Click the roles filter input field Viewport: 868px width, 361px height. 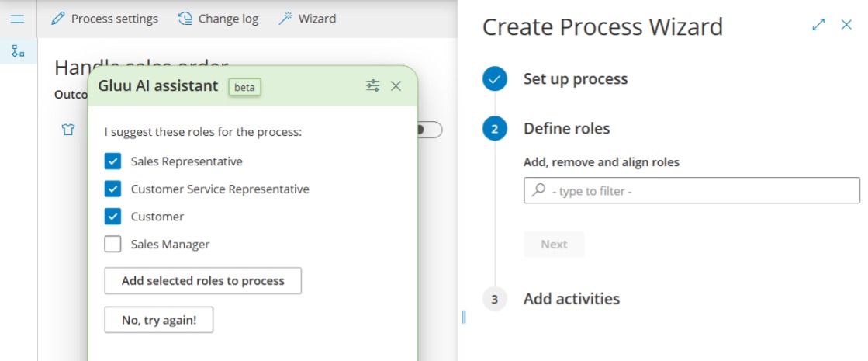[692, 191]
